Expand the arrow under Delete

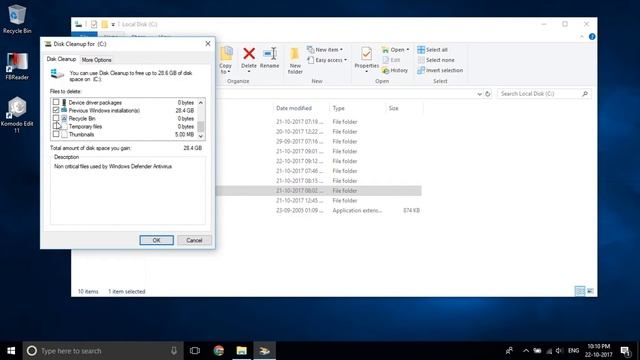point(249,72)
